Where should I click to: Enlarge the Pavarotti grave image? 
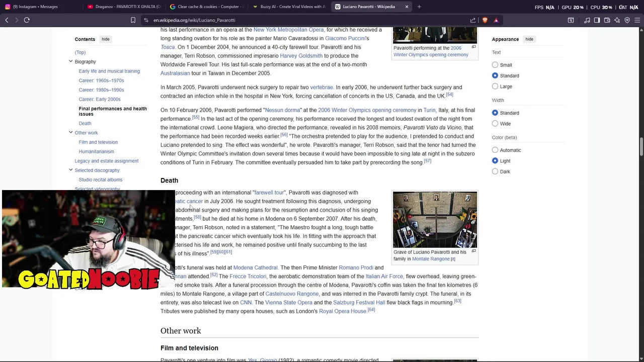click(x=473, y=251)
